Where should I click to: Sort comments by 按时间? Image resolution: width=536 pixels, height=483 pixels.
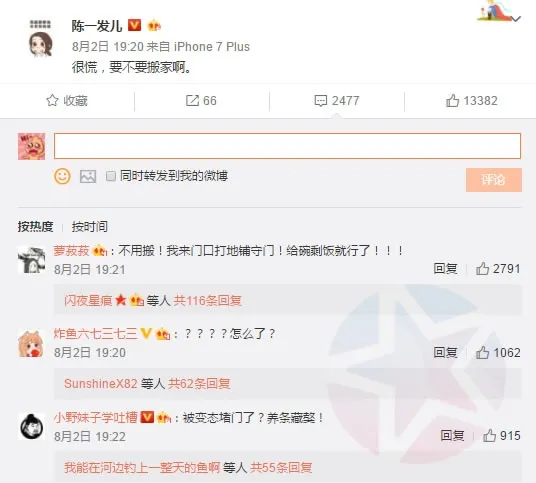[90, 226]
